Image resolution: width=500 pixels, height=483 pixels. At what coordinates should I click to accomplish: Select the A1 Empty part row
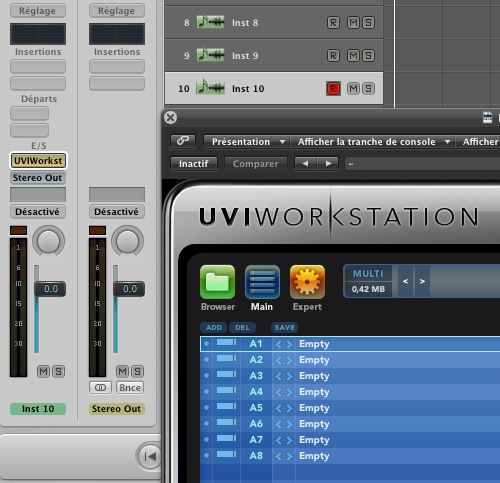pyautogui.click(x=350, y=344)
